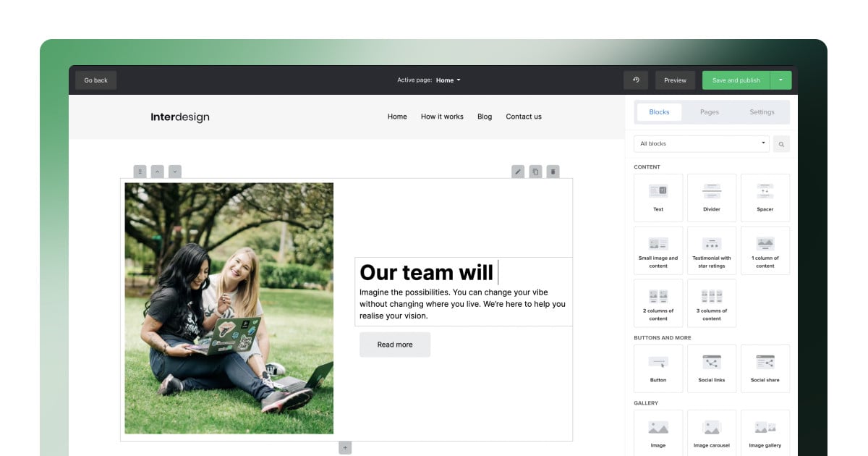868x456 pixels.
Task: Move block down with arrow icon
Action: tap(175, 172)
